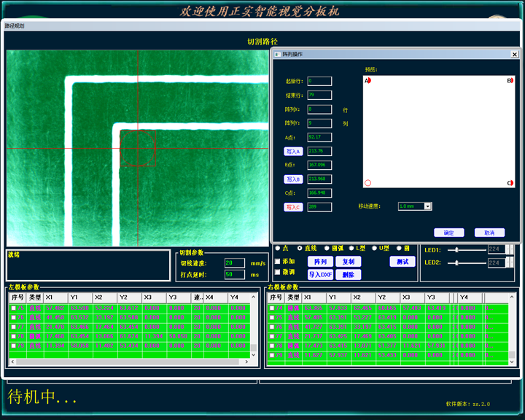Focus the 结束行 input field
Image resolution: width=525 pixels, height=420 pixels.
click(x=320, y=95)
